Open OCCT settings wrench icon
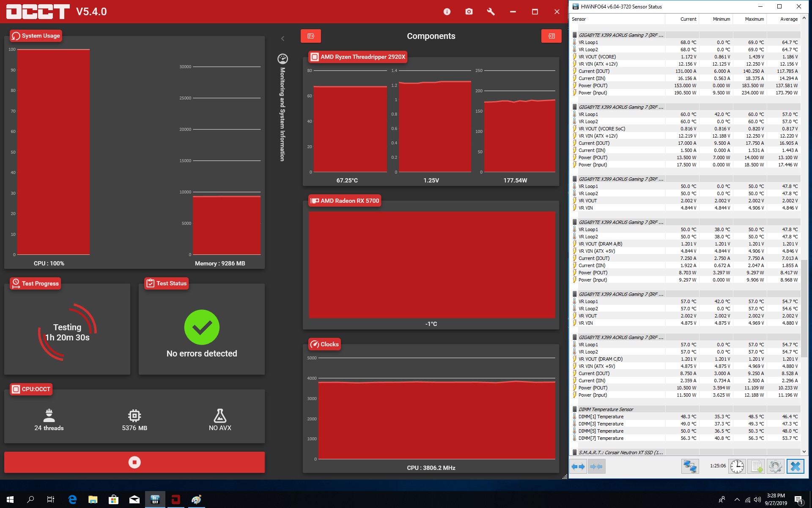812x508 pixels. tap(491, 12)
